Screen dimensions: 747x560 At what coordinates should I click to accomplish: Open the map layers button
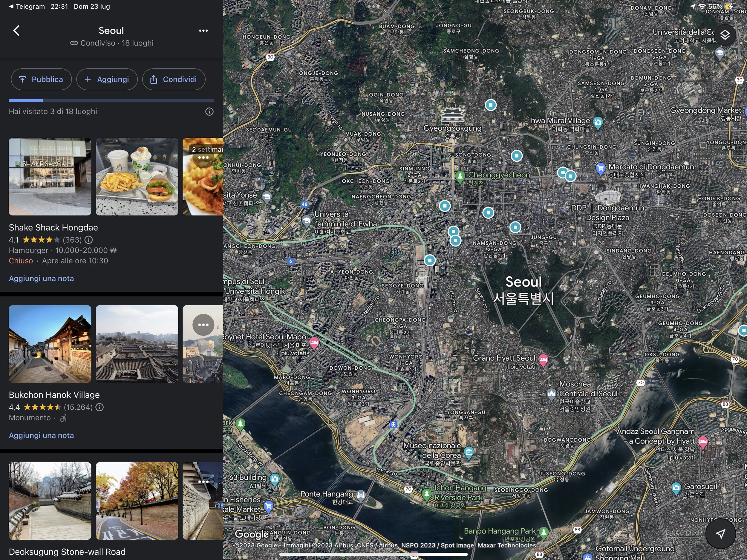click(725, 35)
